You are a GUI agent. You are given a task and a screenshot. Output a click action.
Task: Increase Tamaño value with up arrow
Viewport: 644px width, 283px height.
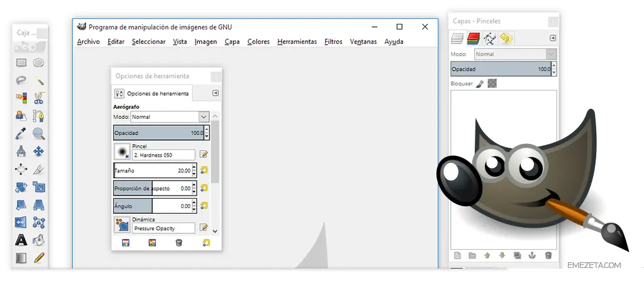pyautogui.click(x=194, y=167)
